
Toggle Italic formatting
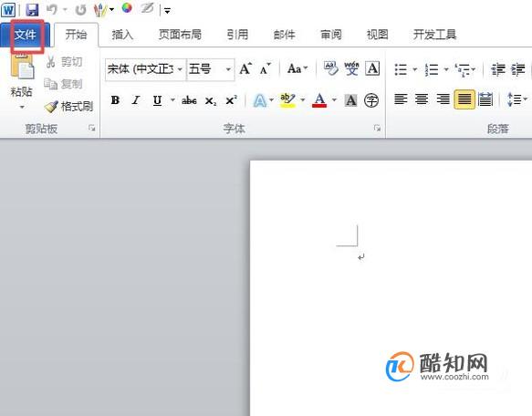click(136, 100)
